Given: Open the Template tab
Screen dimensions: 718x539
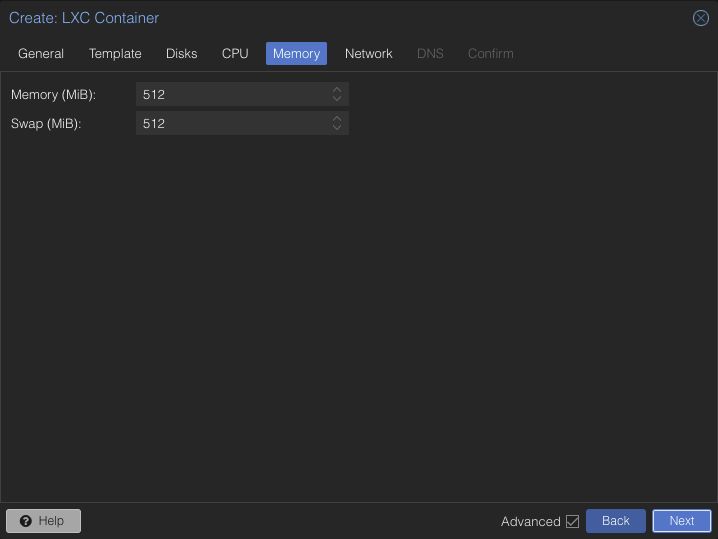Looking at the screenshot, I should point(115,54).
